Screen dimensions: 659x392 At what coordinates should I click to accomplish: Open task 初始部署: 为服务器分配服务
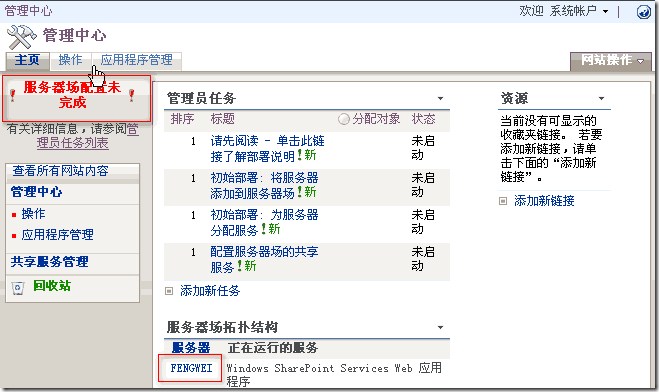coord(264,222)
